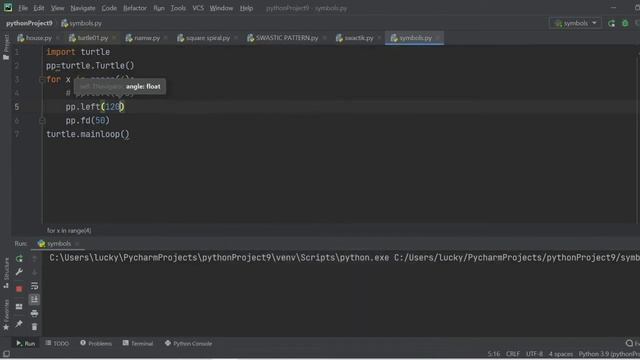Click the Clear All trash icon in the console
640x360 pixels.
point(34,327)
